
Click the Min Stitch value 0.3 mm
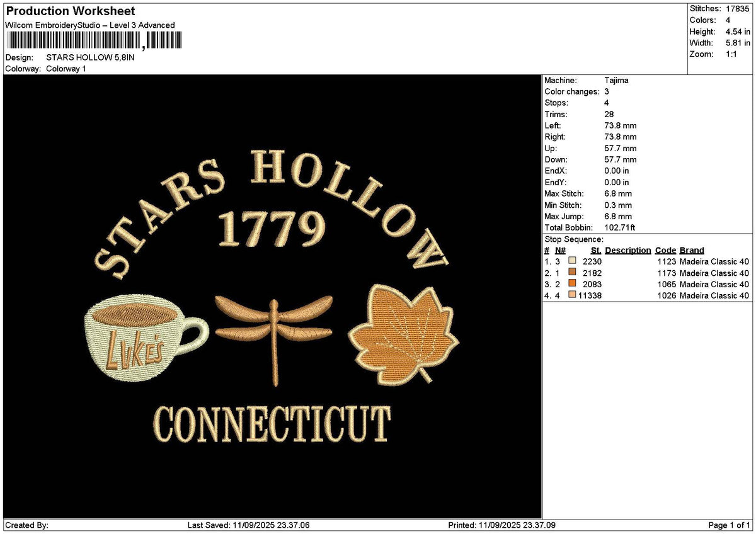(617, 205)
